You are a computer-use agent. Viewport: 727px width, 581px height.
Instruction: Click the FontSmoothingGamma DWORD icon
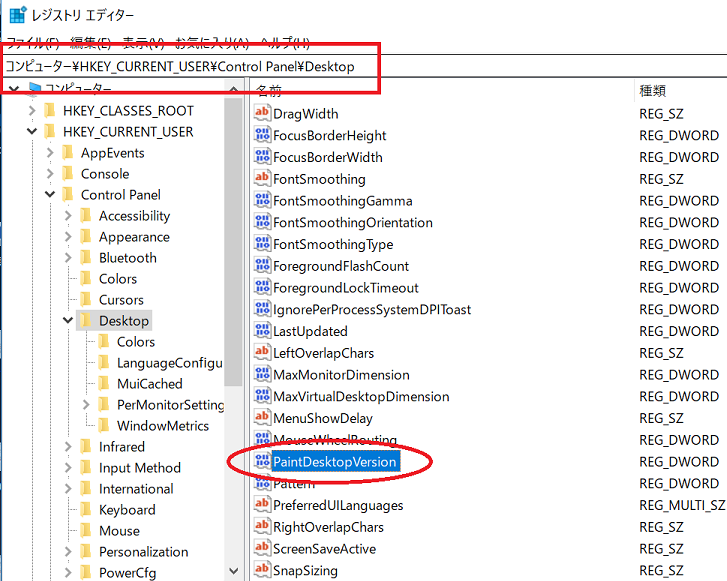(x=262, y=200)
